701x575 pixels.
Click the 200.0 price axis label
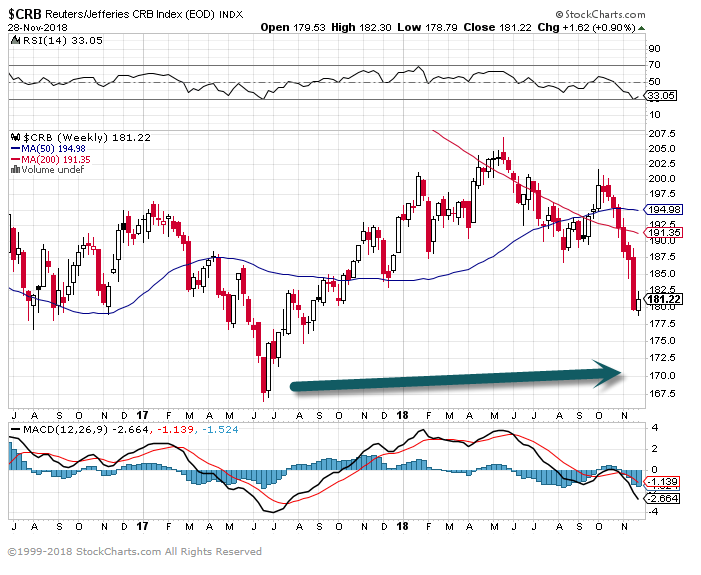pos(662,179)
